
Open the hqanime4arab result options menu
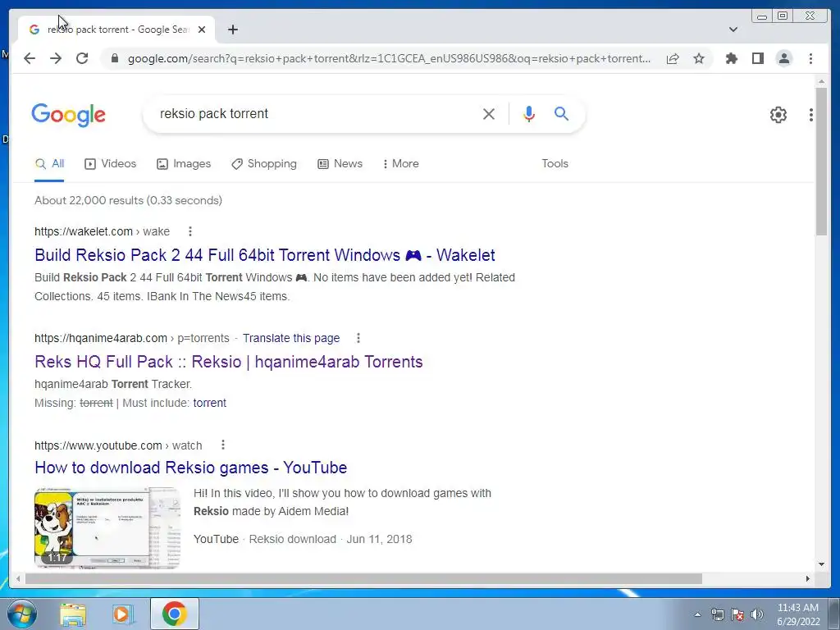(x=358, y=338)
